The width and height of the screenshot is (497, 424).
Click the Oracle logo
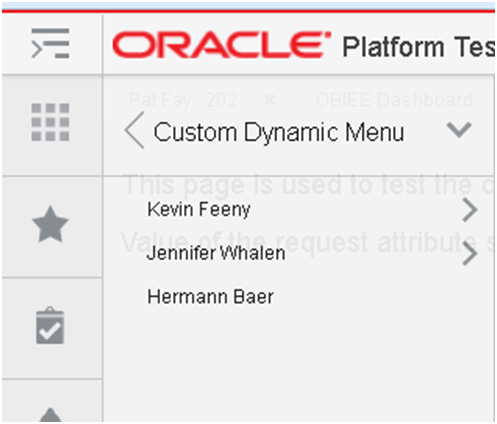coord(221,45)
